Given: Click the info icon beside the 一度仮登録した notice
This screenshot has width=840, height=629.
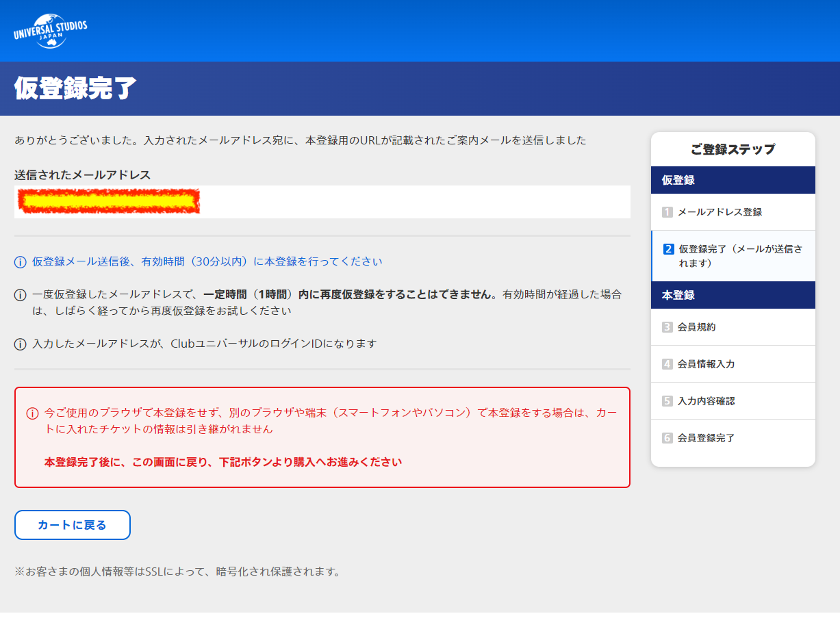Looking at the screenshot, I should click(21, 295).
